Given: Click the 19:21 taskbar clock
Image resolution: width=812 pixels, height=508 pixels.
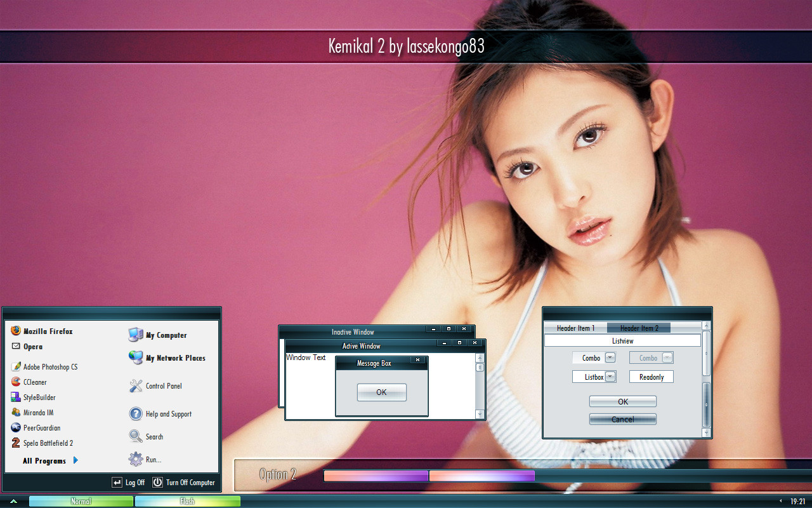Looking at the screenshot, I should pos(797,502).
